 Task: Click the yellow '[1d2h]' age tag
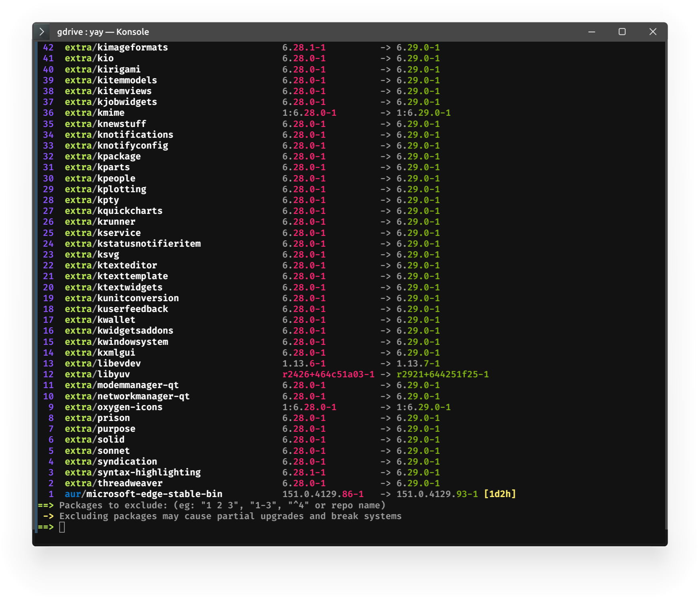point(500,494)
